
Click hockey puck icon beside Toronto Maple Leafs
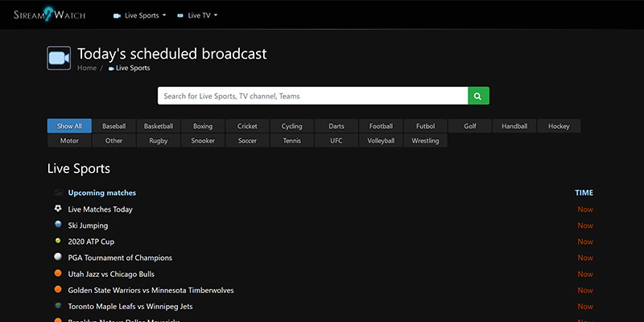click(x=58, y=306)
